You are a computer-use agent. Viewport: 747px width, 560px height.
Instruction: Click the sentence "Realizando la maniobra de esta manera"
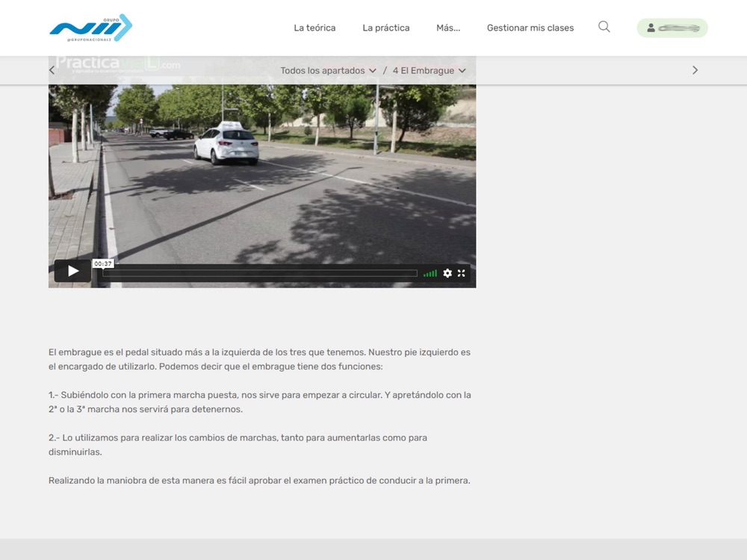pyautogui.click(x=259, y=480)
